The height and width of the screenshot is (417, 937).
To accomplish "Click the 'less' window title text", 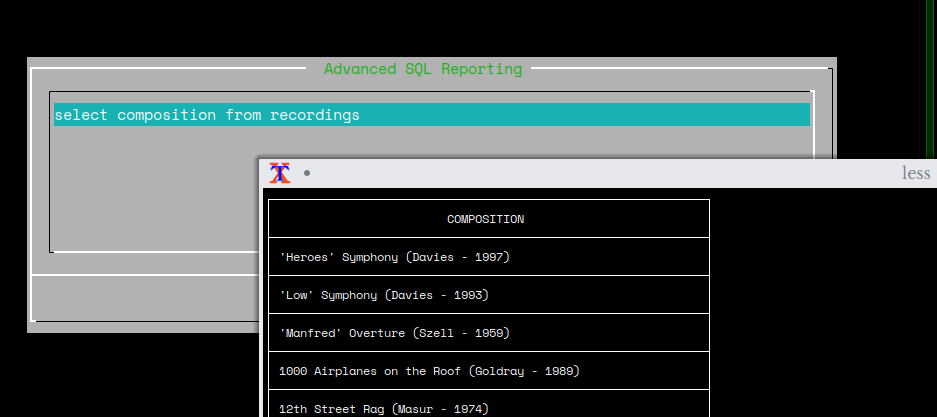I will pos(916,173).
